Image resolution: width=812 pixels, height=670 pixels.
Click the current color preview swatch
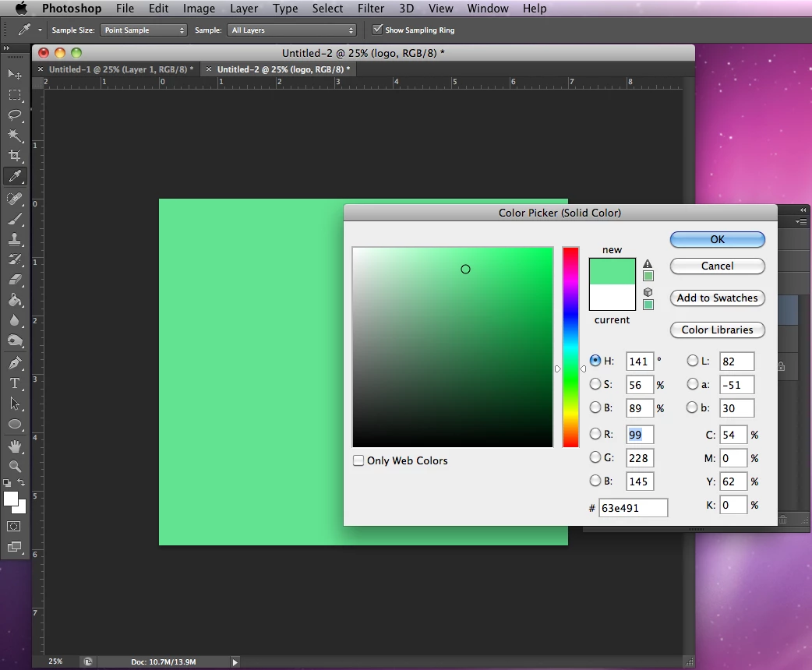[x=612, y=297]
